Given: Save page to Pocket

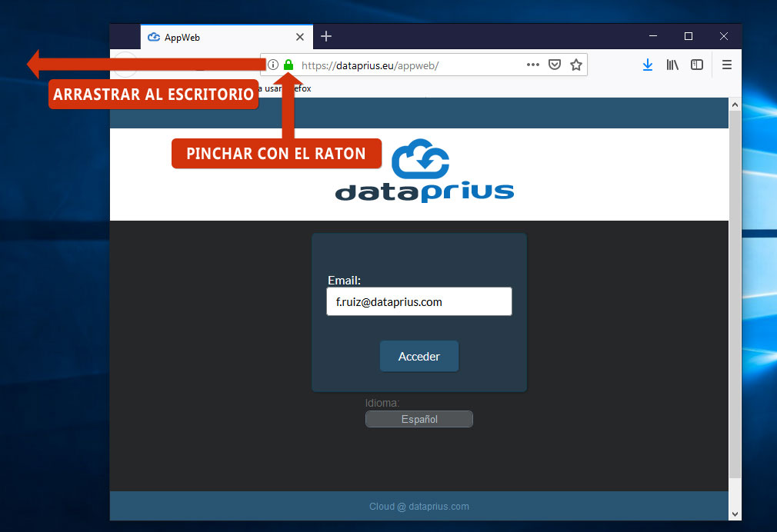Looking at the screenshot, I should [555, 65].
